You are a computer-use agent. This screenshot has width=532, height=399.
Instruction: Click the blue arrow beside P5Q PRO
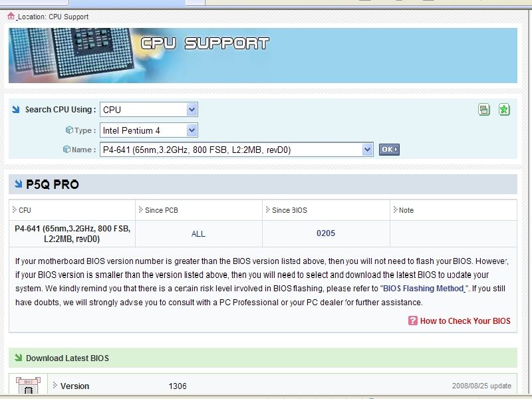click(x=19, y=184)
